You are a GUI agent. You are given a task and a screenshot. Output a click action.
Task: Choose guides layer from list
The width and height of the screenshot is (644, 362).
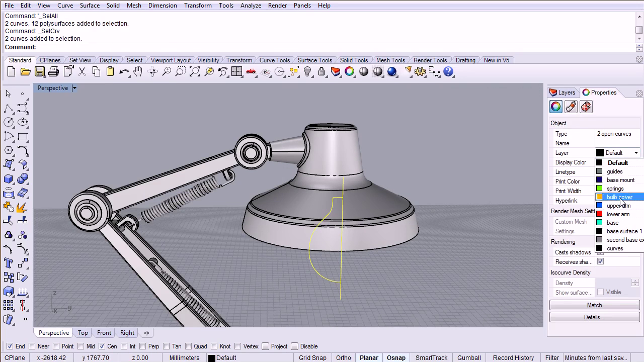tap(619, 171)
